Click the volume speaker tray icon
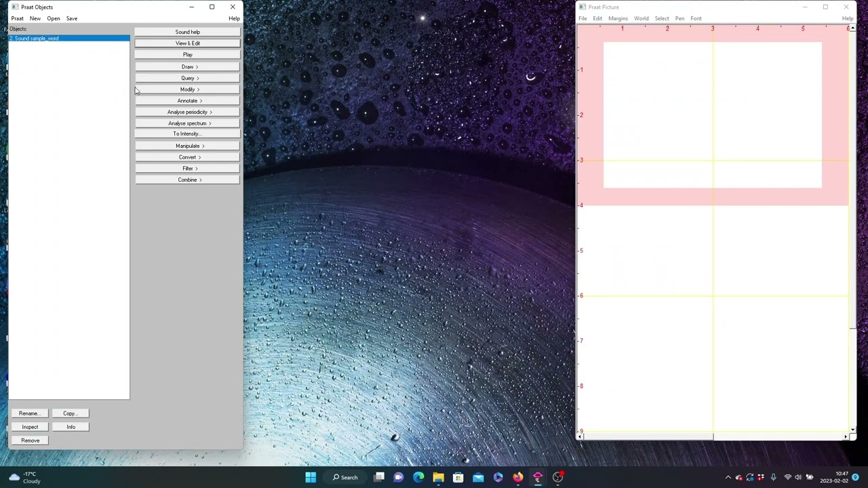868x488 pixels. point(798,477)
